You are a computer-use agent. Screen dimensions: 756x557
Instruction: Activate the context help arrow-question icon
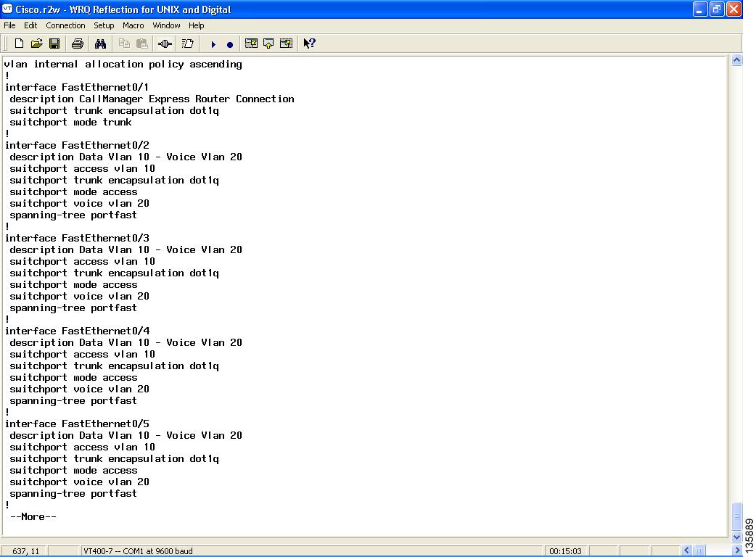pos(310,44)
